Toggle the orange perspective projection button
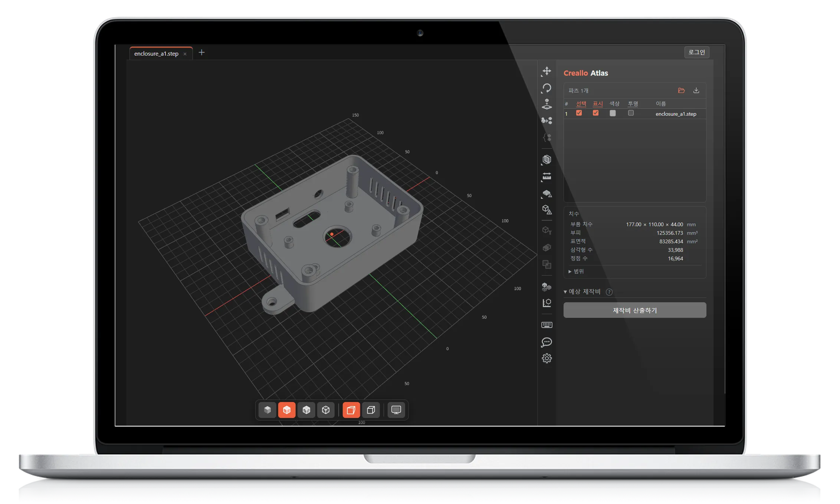Screen dimensions: 840x504 351,410
